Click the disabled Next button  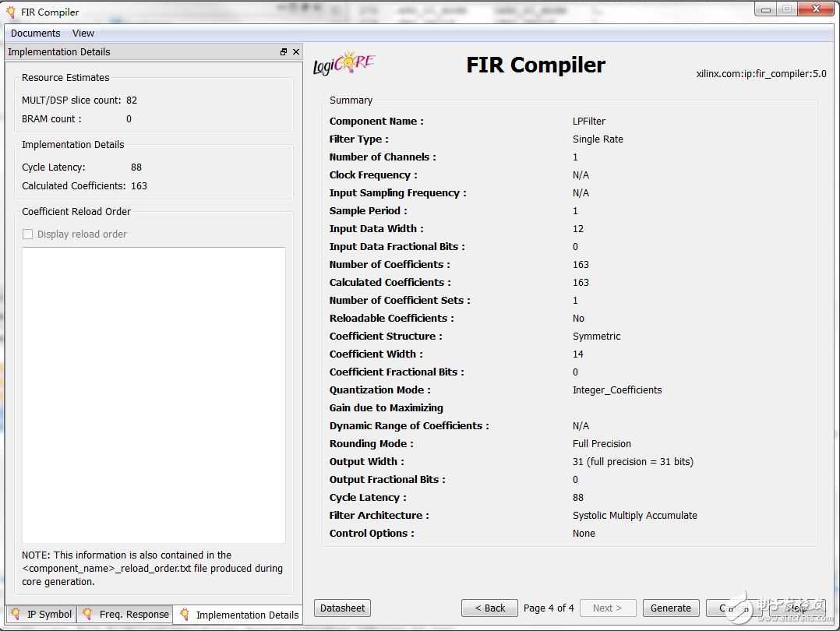(608, 608)
